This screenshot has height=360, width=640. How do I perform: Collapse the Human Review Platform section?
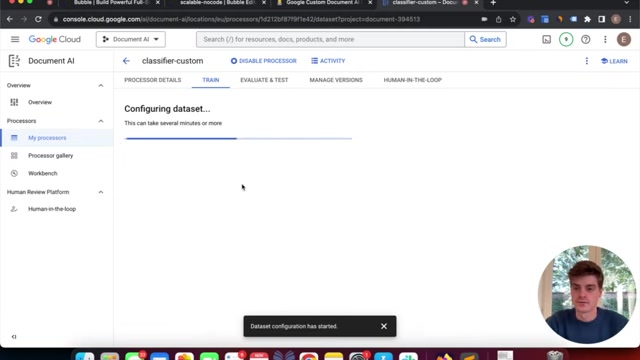[101, 192]
